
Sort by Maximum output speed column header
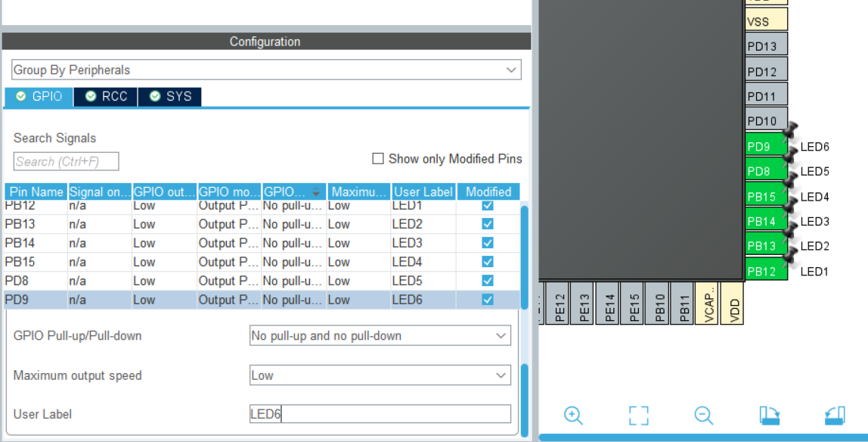(358, 191)
